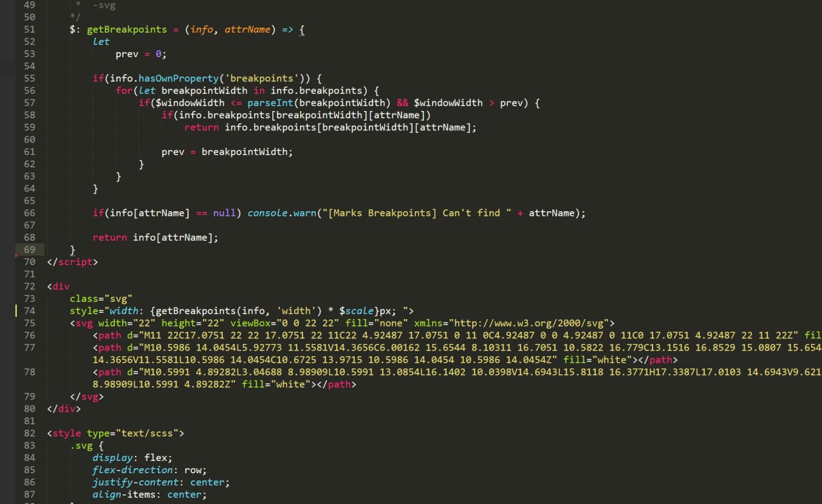This screenshot has width=822, height=504.
Task: Click the 'warn' method on line 66
Action: click(x=305, y=213)
